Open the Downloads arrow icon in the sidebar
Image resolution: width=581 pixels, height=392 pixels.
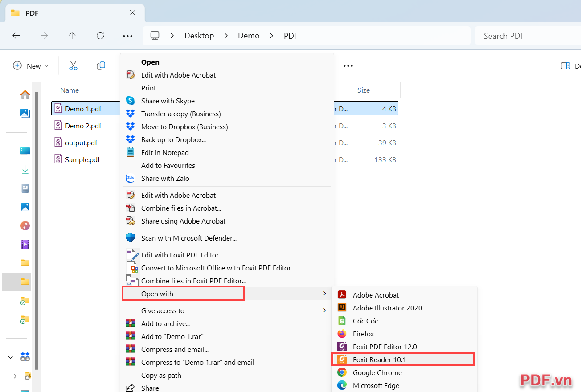tap(25, 170)
